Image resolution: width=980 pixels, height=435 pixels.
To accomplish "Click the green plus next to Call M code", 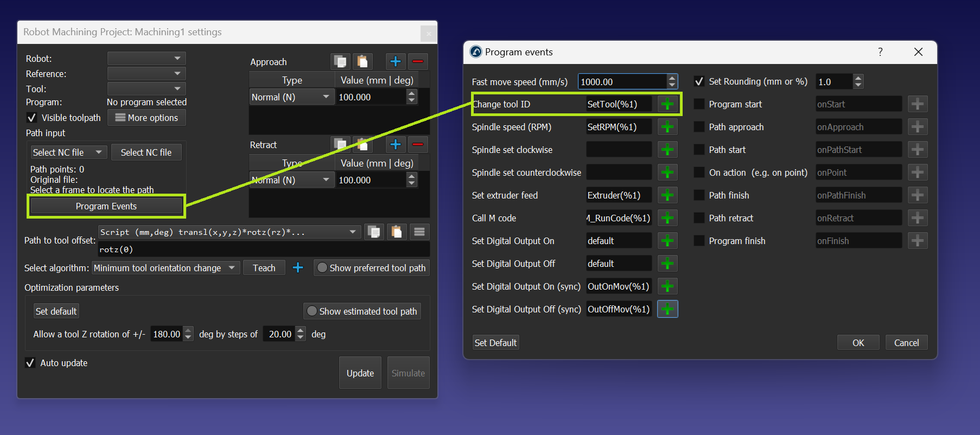I will 667,218.
